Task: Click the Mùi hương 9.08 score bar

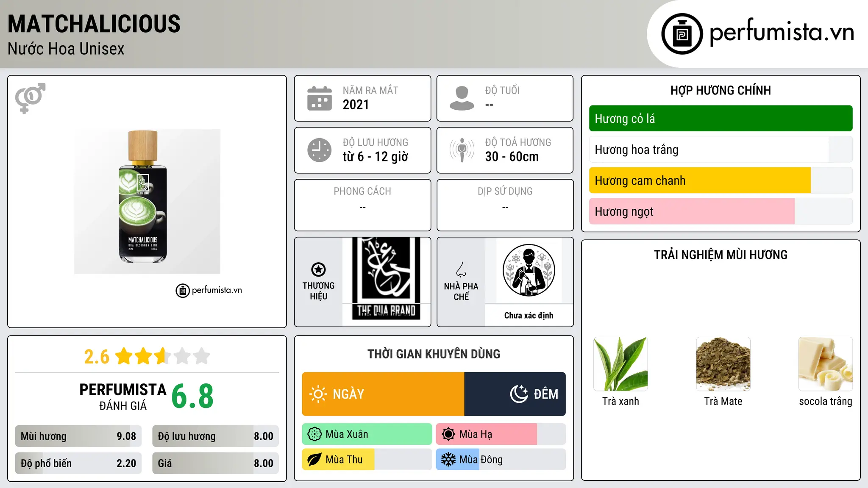Action: (78, 436)
